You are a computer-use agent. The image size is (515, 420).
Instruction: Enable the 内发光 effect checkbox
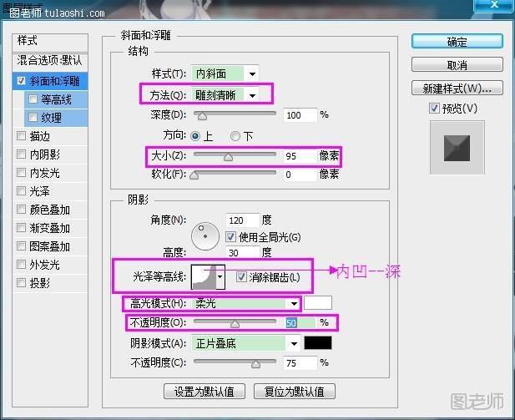coord(22,172)
